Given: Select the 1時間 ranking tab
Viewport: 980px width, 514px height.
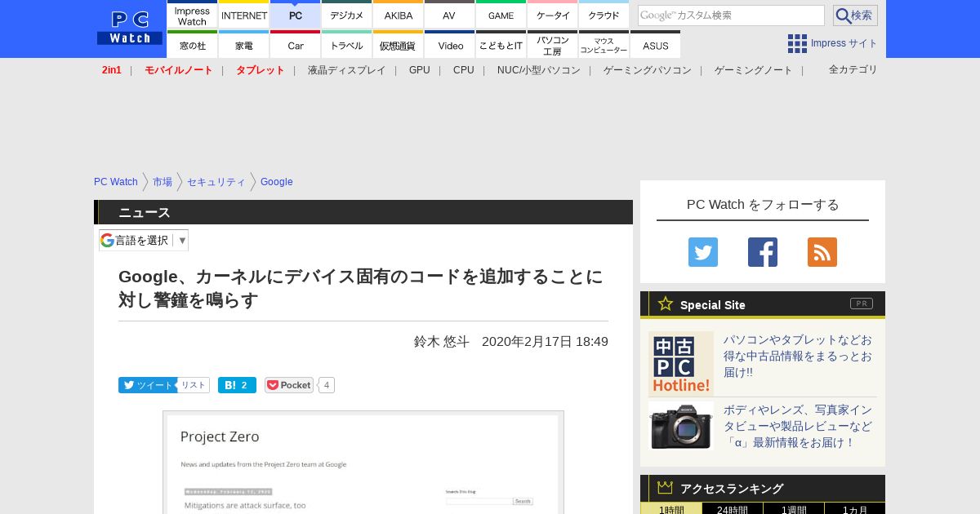Looking at the screenshot, I should pyautogui.click(x=671, y=508).
